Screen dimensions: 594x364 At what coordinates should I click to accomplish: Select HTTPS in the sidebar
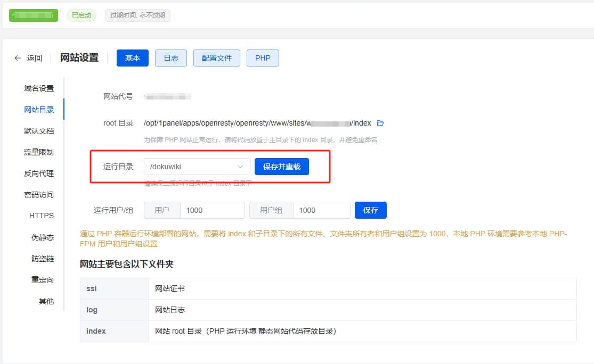pyautogui.click(x=42, y=216)
